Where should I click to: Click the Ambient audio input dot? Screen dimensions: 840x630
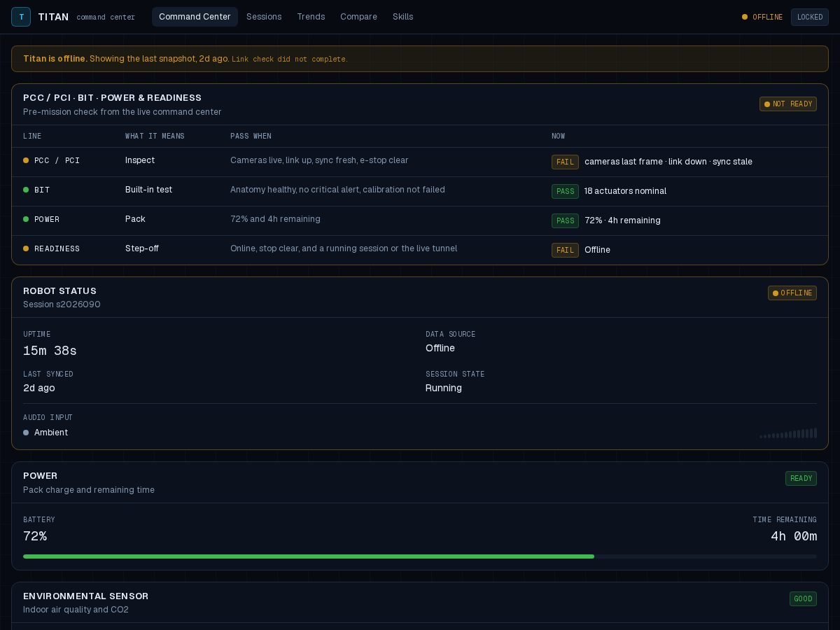click(x=26, y=433)
